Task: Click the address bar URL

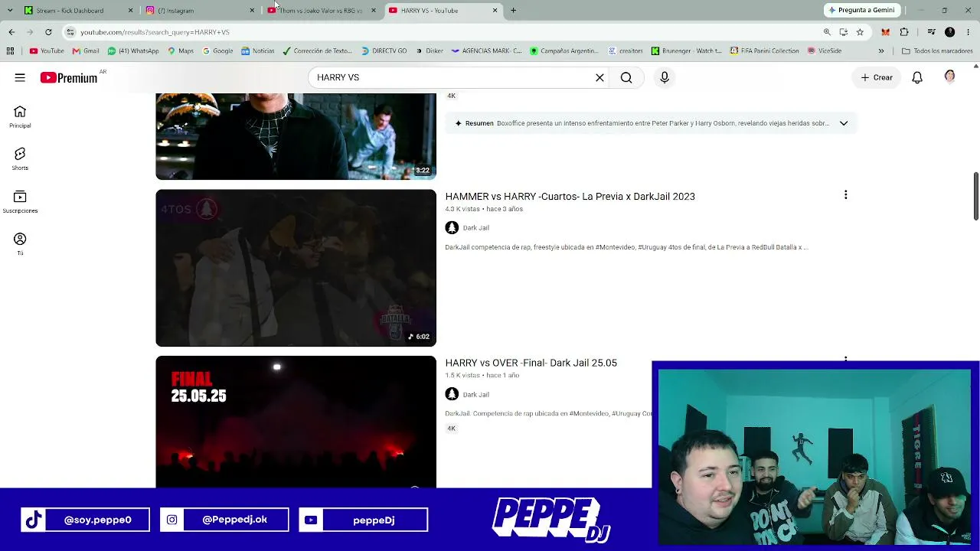Action: tap(155, 32)
